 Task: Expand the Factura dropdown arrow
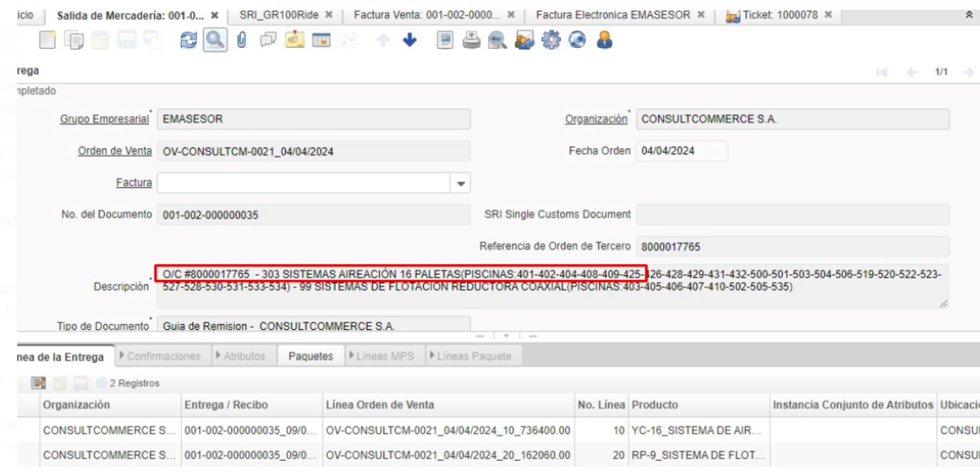461,183
